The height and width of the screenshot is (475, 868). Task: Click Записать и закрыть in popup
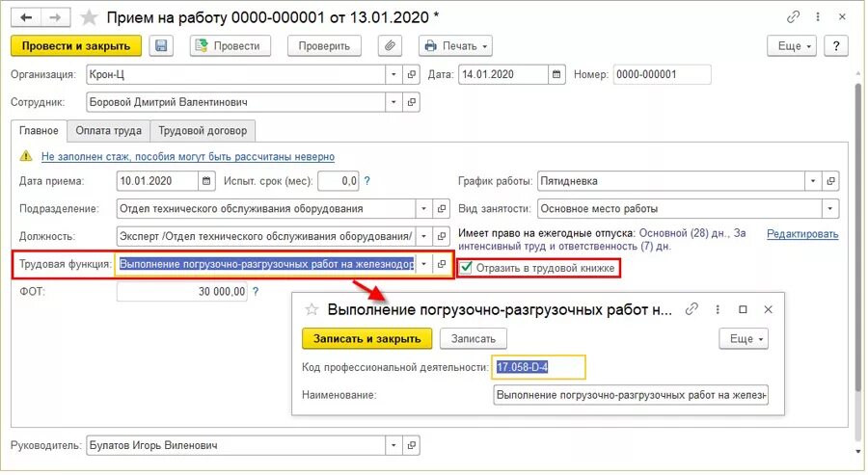(367, 338)
